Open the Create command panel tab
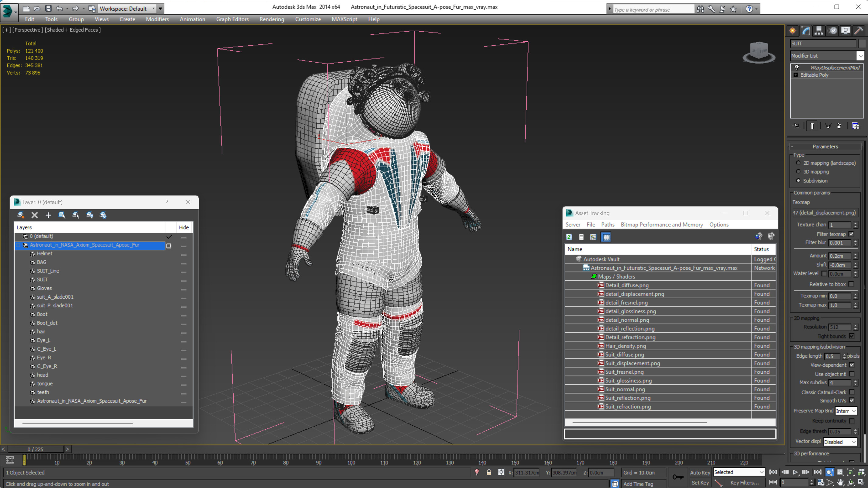The image size is (868, 488). (x=793, y=31)
